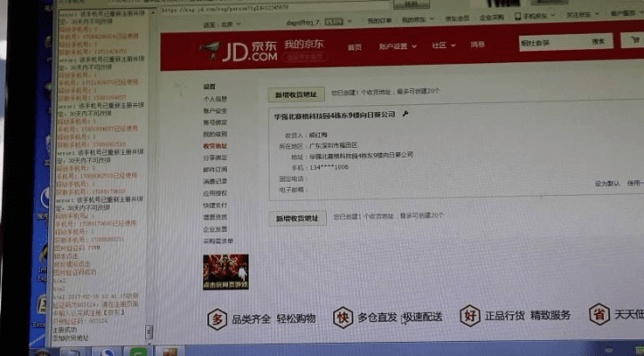644x356 pixels.
Task: Open the 账户设置 dropdown in red nav
Action: click(x=397, y=46)
